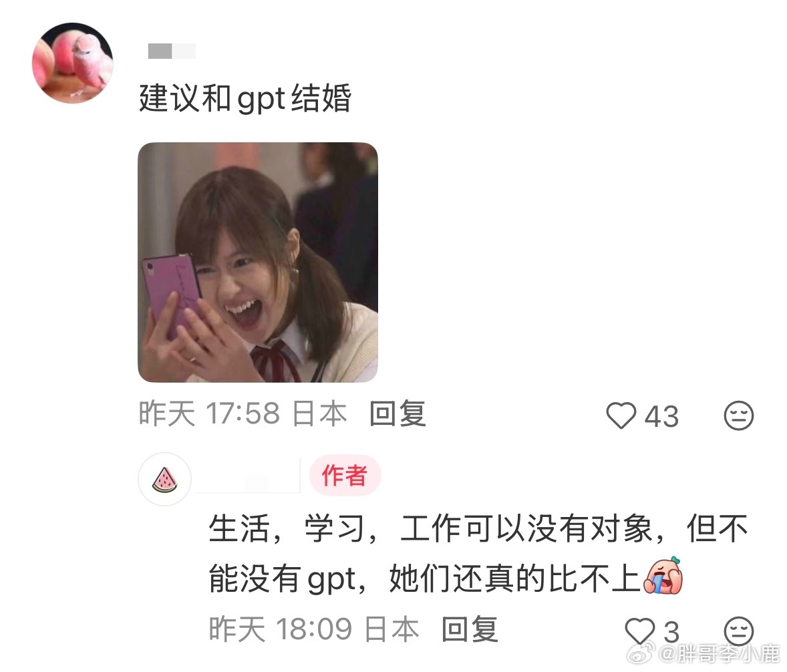Image resolution: width=787 pixels, height=672 pixels.
Task: Open the blurred commenter username
Action: pos(172,51)
